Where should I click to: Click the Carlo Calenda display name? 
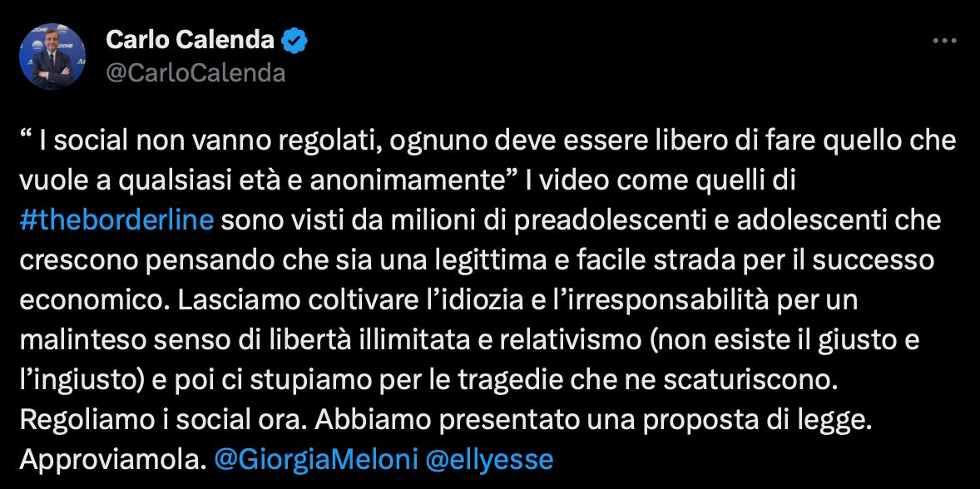(190, 42)
